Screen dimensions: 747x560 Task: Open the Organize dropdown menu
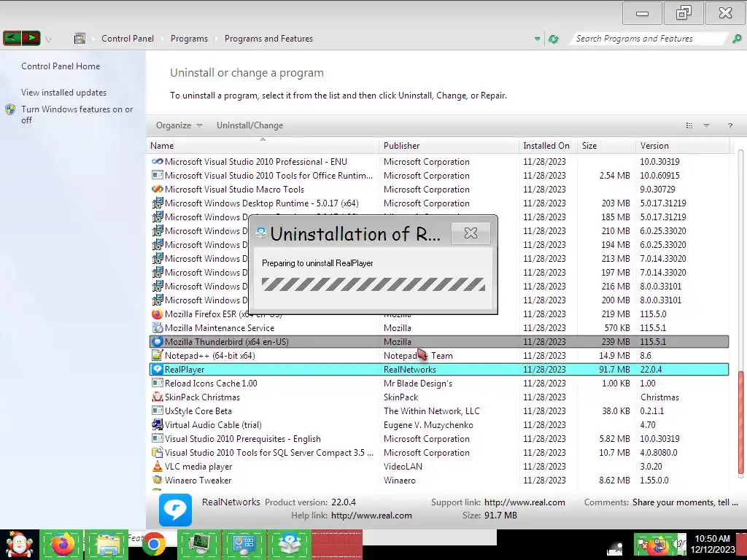[179, 125]
